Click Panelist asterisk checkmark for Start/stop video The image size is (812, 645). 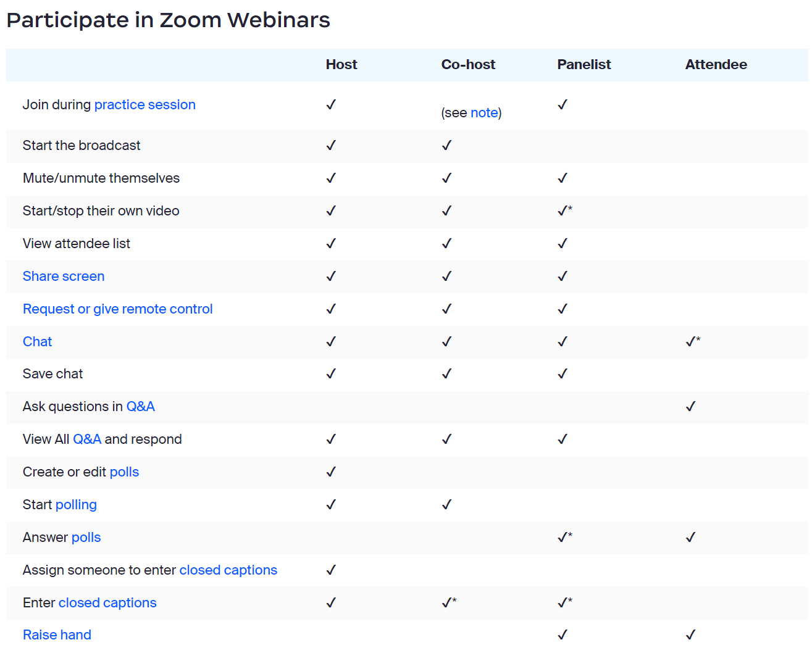565,210
